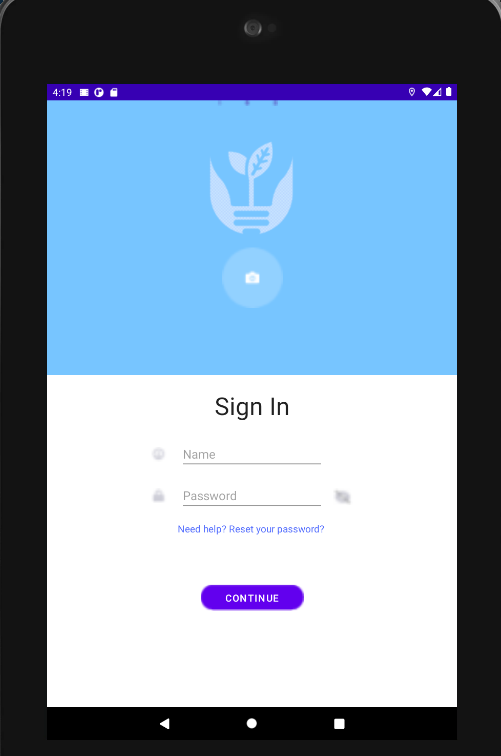Go back using the Android back arrow
Image resolution: width=501 pixels, height=756 pixels.
(x=164, y=723)
